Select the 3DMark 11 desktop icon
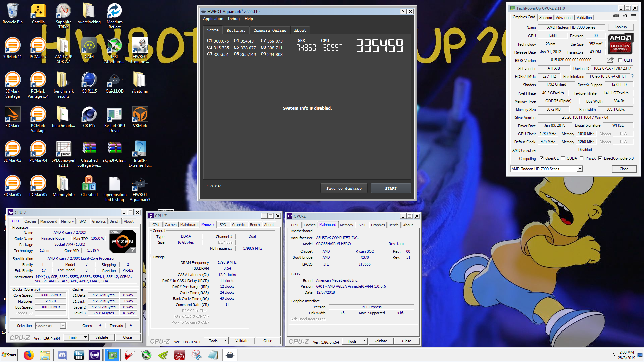This screenshot has height=362, width=644. click(x=13, y=48)
